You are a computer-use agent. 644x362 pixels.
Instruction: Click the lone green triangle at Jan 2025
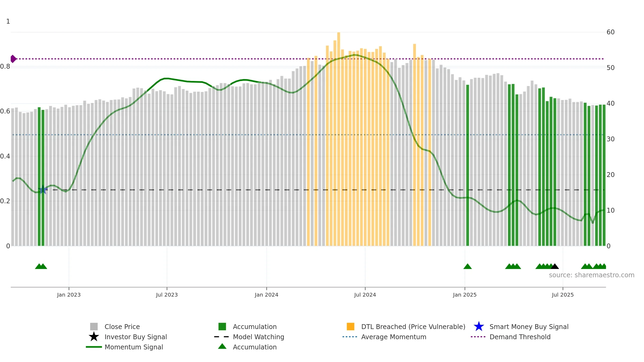coord(467,266)
